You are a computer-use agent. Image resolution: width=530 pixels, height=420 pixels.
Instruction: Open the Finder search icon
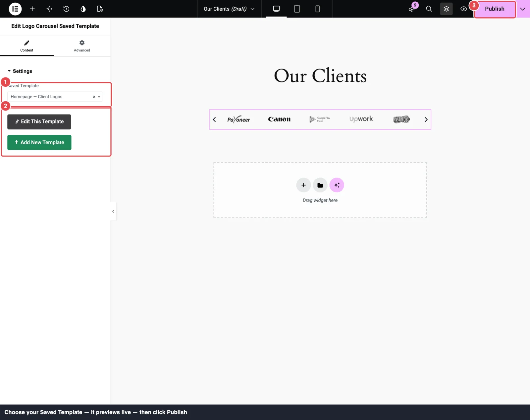tap(429, 9)
